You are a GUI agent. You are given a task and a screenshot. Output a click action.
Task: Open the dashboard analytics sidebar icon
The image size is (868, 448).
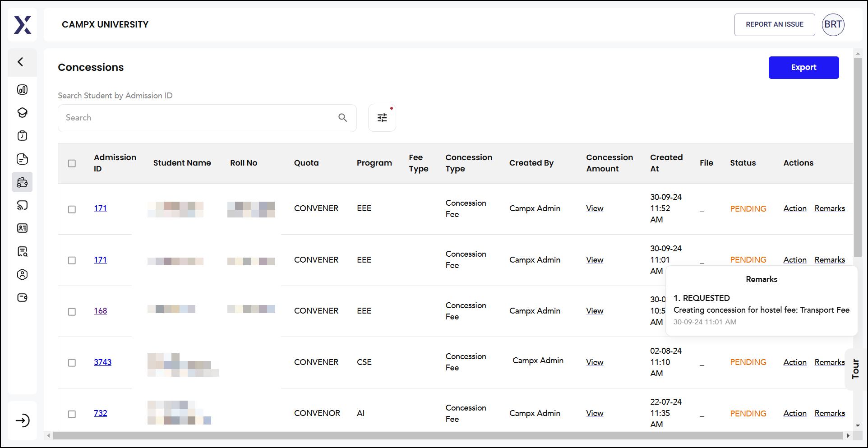click(x=23, y=89)
